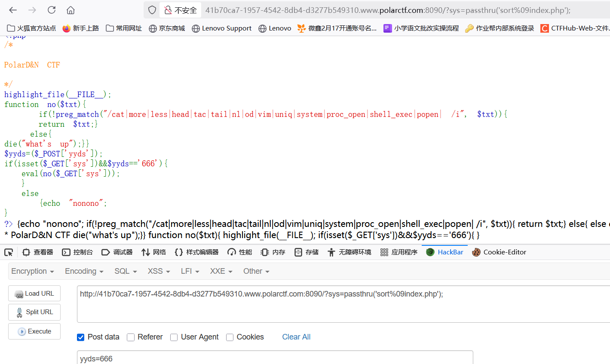This screenshot has height=364, width=610.
Task: Switch to the 样式编辑器 style editor tab
Action: pyautogui.click(x=197, y=252)
